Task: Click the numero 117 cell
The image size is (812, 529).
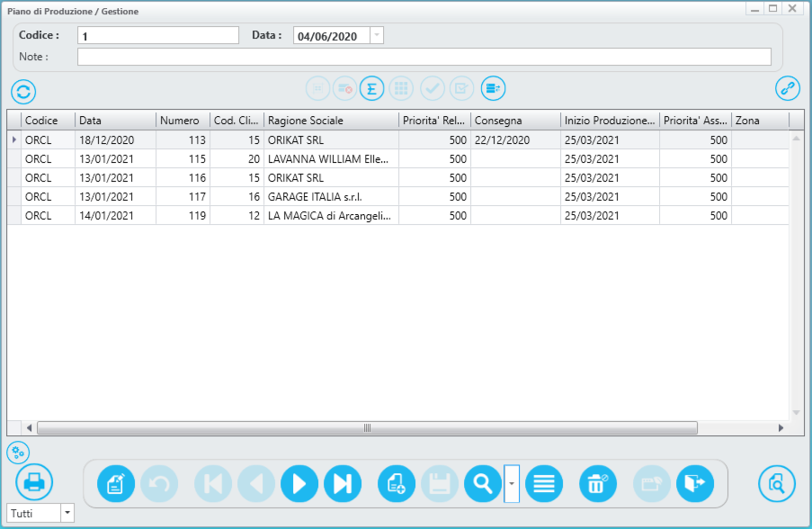Action: 183,197
